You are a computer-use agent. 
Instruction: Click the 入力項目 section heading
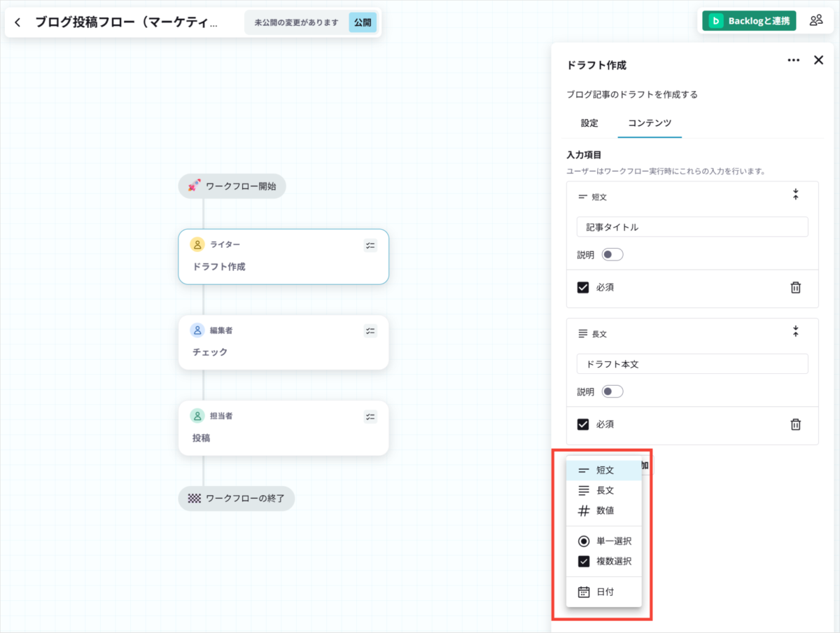coord(584,155)
